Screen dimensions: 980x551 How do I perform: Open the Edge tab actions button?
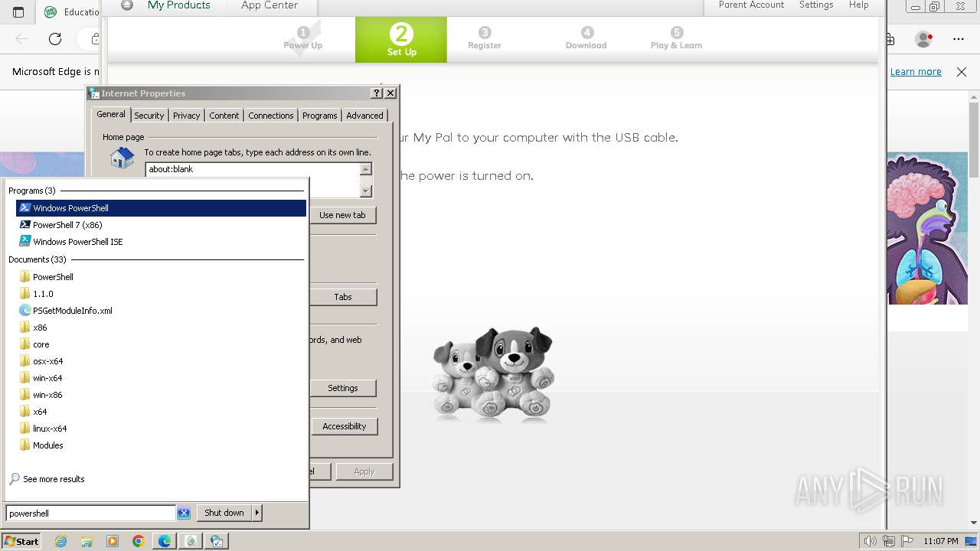point(18,12)
